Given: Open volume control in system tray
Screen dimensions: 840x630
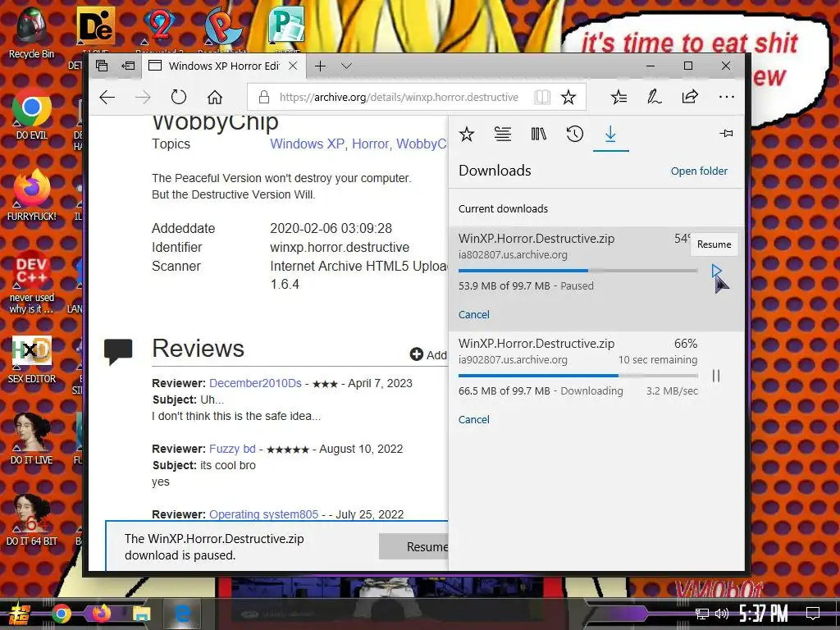Looking at the screenshot, I should [x=722, y=614].
